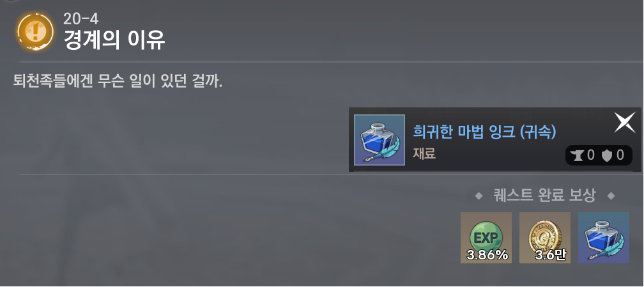The height and width of the screenshot is (287, 644).
Task: Select the EXP reward icon
Action: point(486,238)
